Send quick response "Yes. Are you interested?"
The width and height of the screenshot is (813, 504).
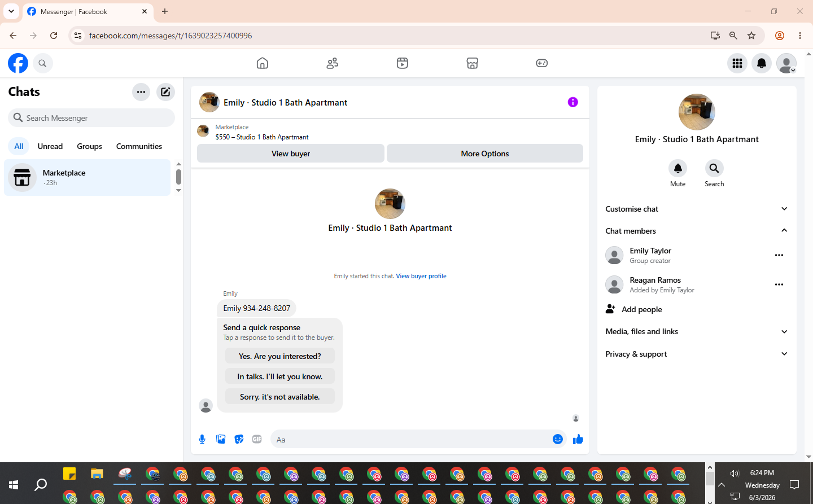point(280,356)
